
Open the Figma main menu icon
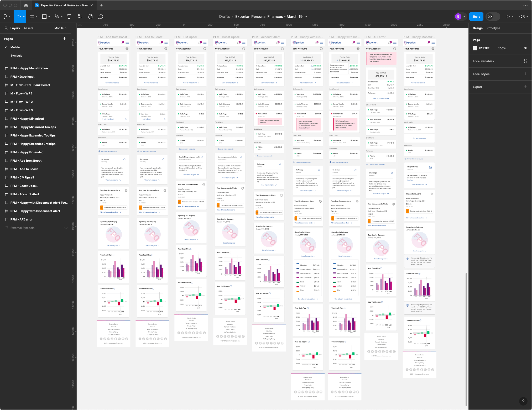(x=5, y=17)
